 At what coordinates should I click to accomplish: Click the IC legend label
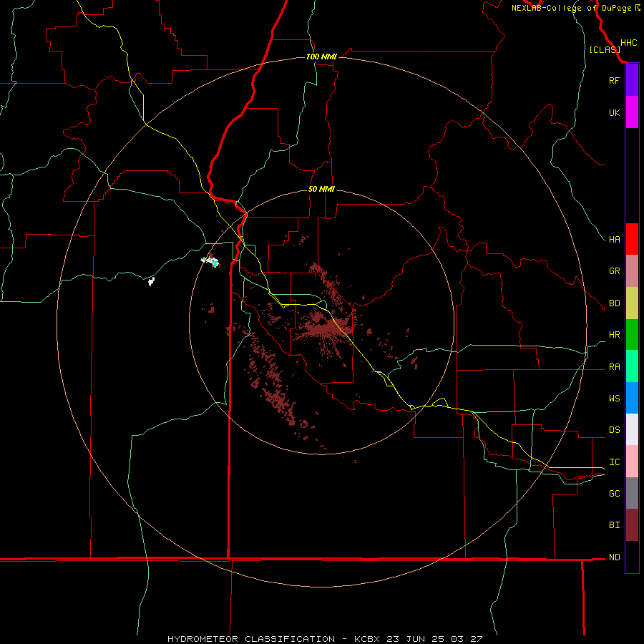614,462
